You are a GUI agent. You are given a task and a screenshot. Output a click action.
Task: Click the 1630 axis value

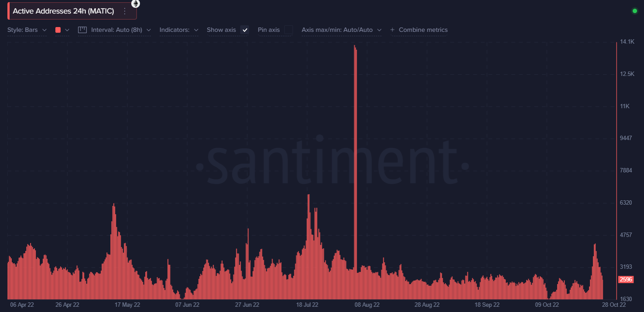point(626,299)
